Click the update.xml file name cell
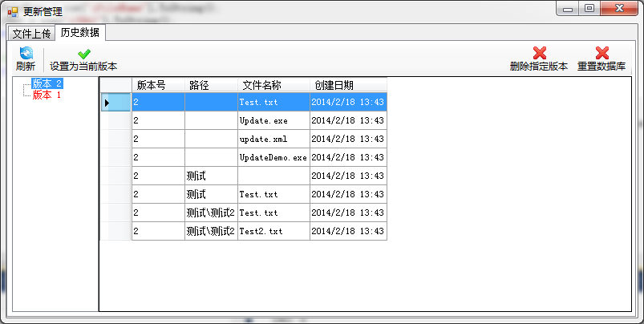The image size is (644, 324). [x=273, y=139]
